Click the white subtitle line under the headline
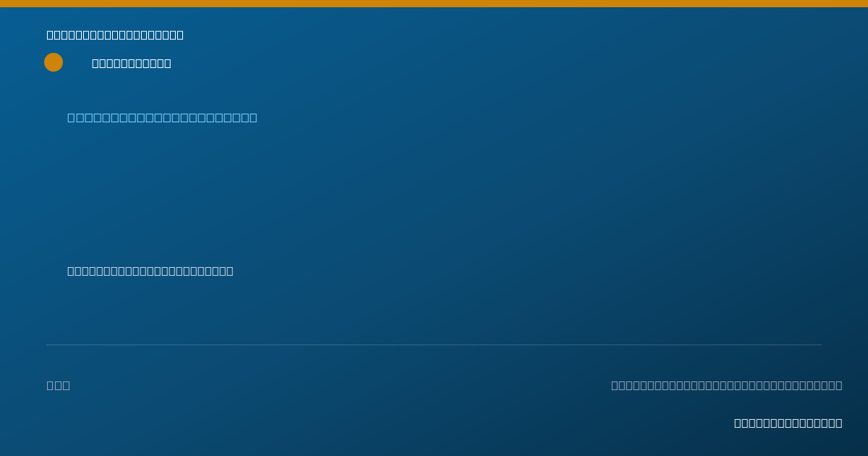The width and height of the screenshot is (868, 456). (150, 271)
